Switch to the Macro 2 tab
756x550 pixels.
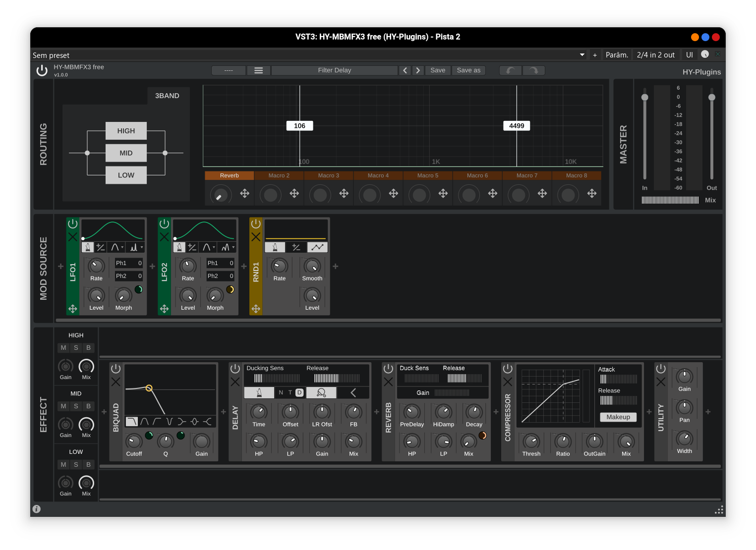(x=278, y=175)
